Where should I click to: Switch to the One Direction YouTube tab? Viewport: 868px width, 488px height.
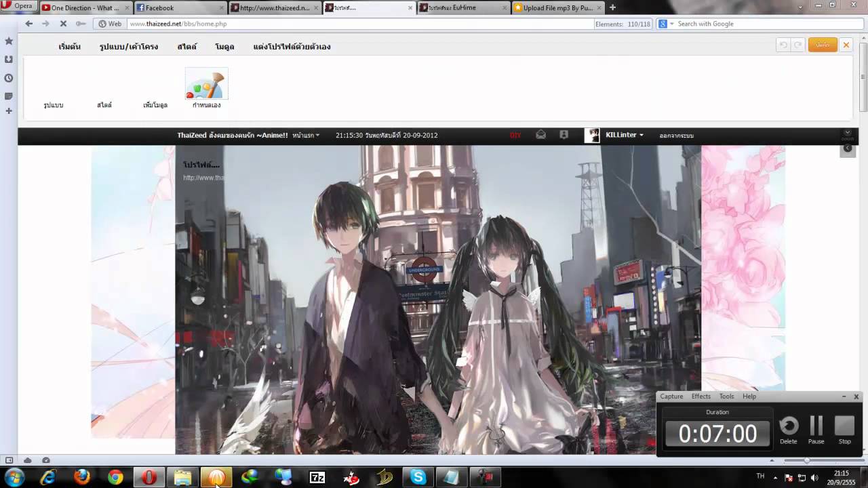pyautogui.click(x=85, y=7)
